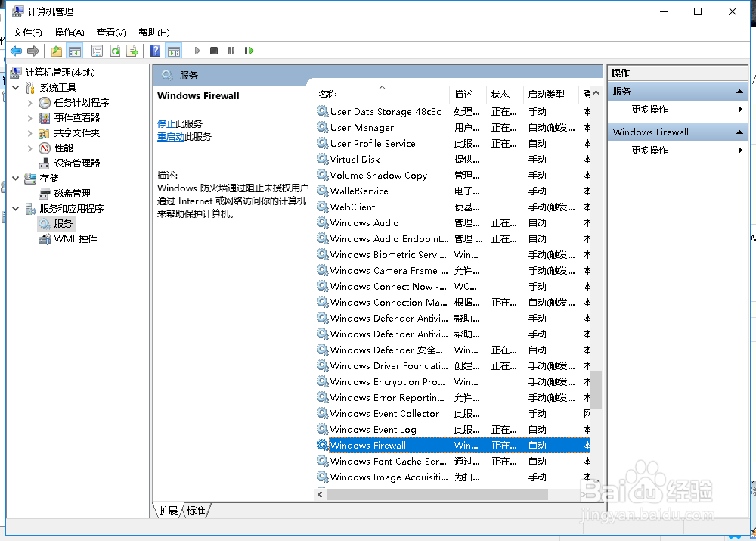Sort by the 名称 column header

383,94
